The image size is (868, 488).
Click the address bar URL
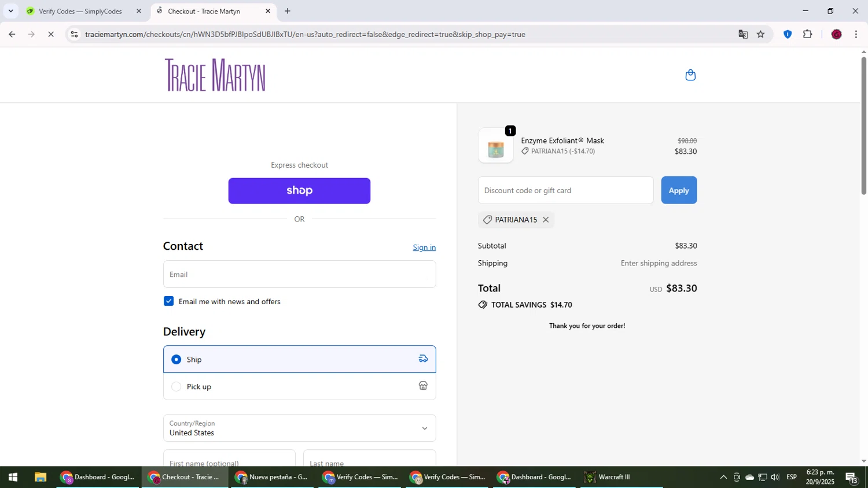305,34
